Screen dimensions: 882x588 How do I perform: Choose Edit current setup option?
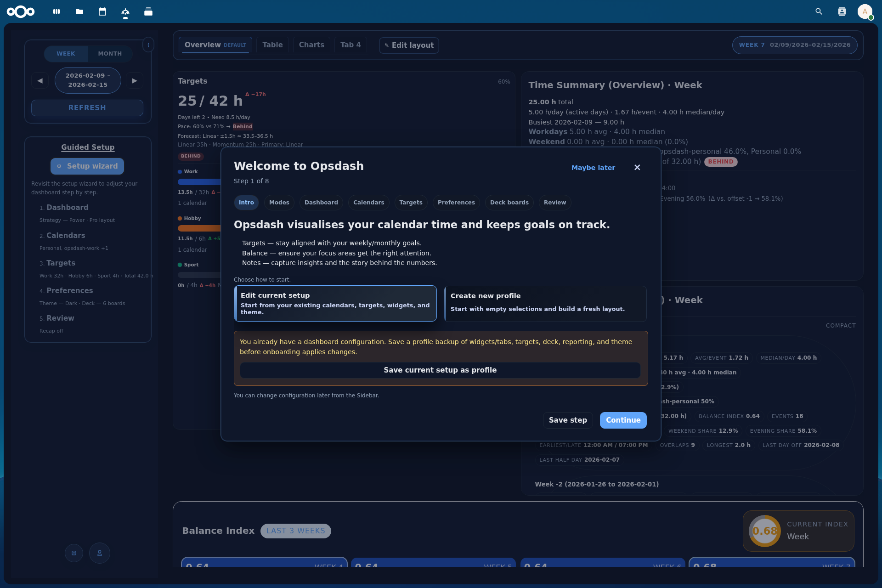click(x=335, y=303)
